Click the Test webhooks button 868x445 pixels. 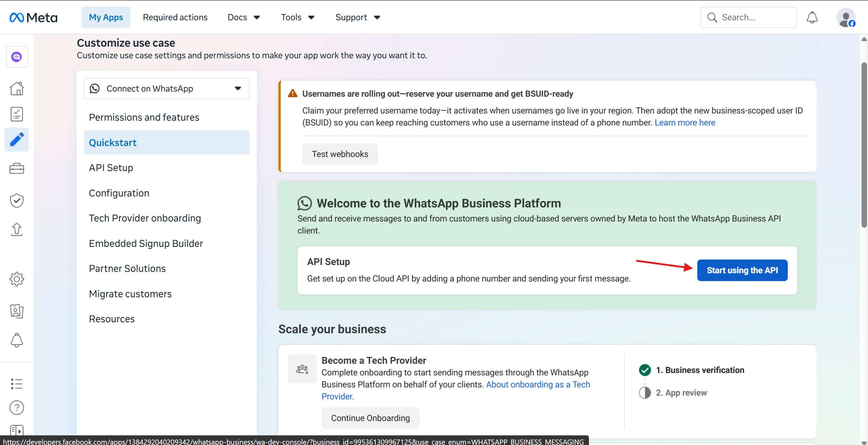(x=340, y=154)
